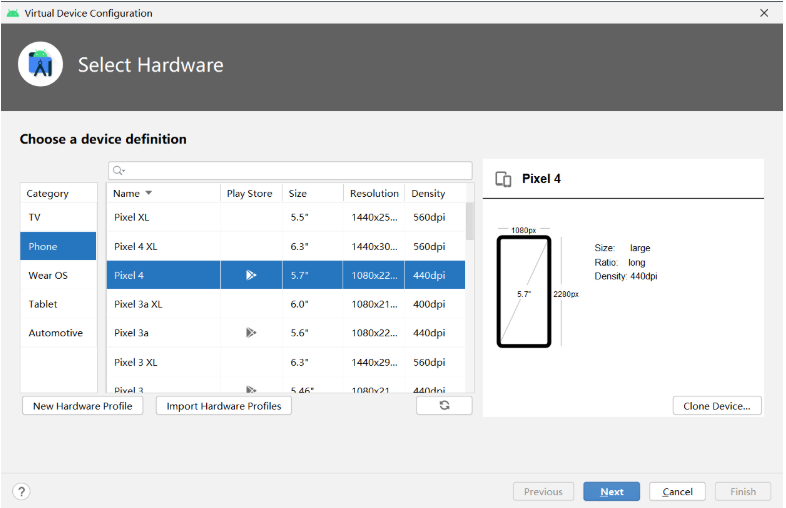Click resolution 1440x30... cell

click(374, 246)
